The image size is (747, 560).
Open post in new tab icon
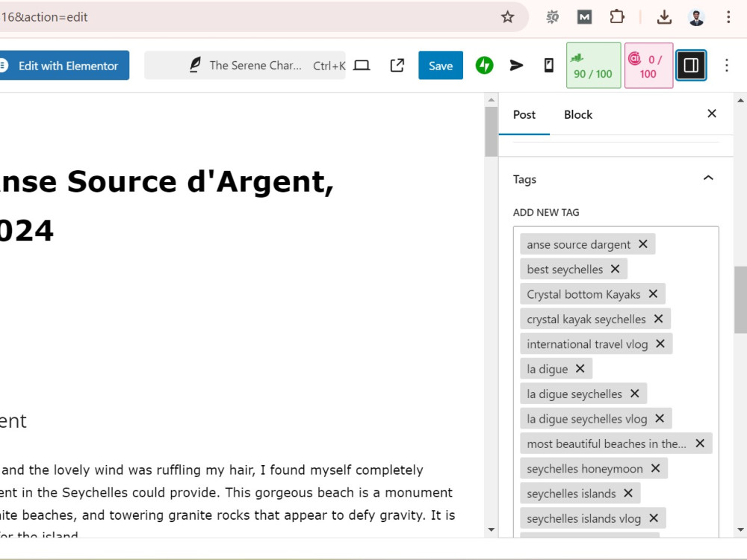pyautogui.click(x=397, y=65)
